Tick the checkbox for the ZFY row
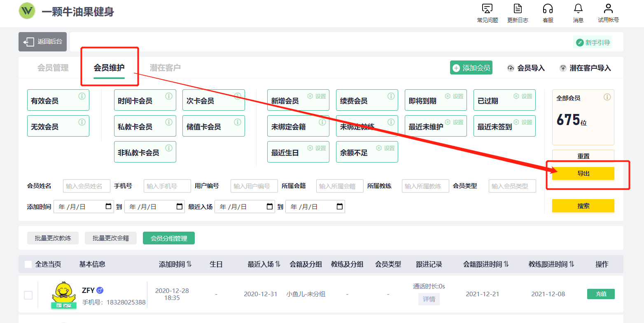This screenshot has width=644, height=323. tap(28, 295)
